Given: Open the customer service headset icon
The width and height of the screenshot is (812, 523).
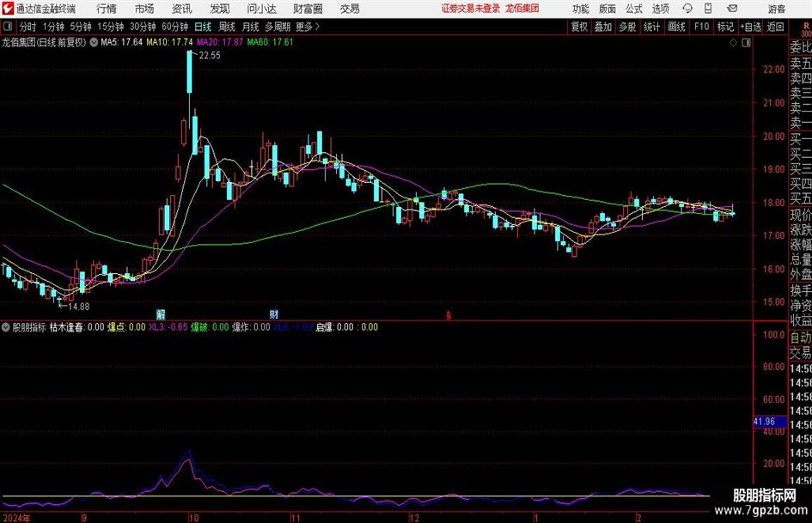Looking at the screenshot, I should (x=687, y=9).
